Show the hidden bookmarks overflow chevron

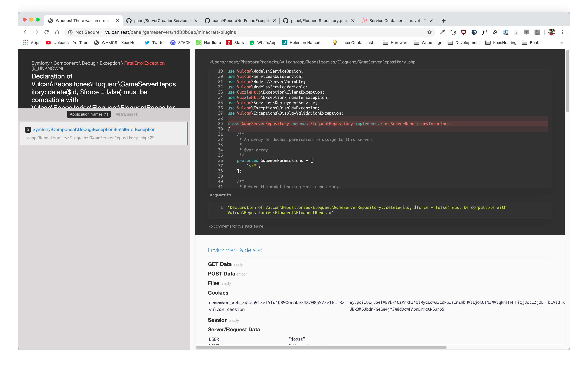(562, 43)
